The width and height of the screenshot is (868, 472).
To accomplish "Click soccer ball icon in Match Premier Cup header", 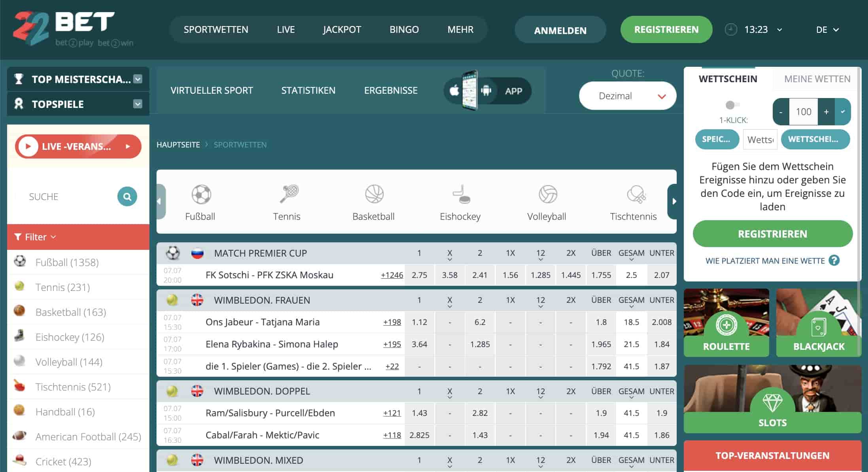I will coord(173,253).
